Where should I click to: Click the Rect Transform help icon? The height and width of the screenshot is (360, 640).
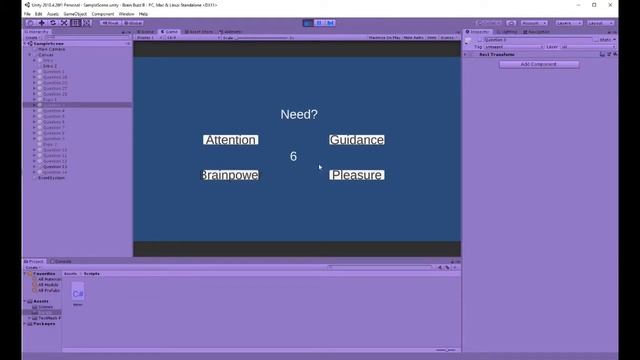tap(602, 54)
